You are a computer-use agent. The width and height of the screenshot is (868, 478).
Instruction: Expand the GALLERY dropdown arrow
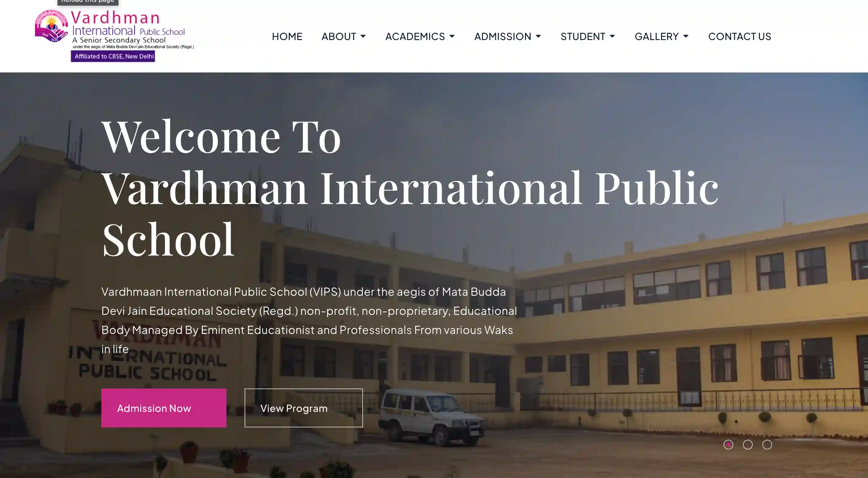(x=686, y=36)
